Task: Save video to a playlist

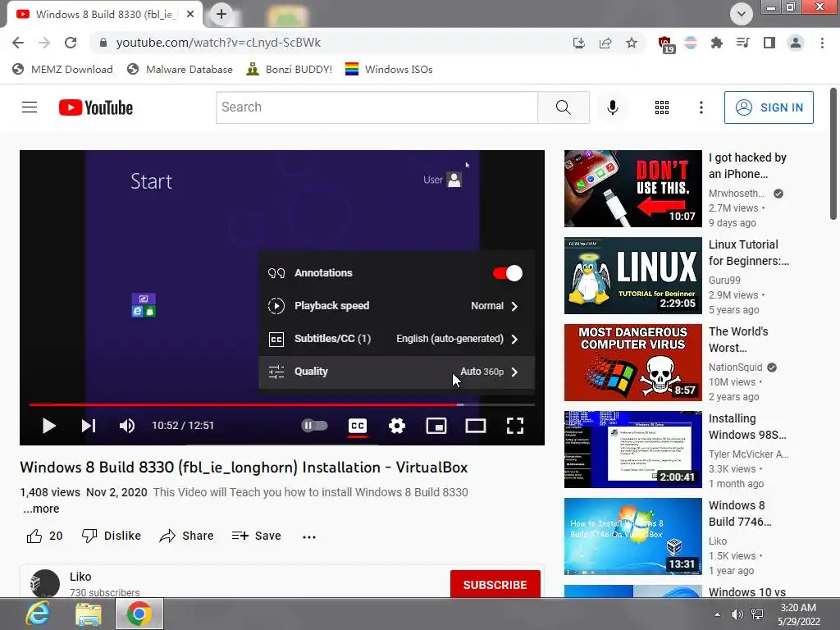Action: point(257,536)
